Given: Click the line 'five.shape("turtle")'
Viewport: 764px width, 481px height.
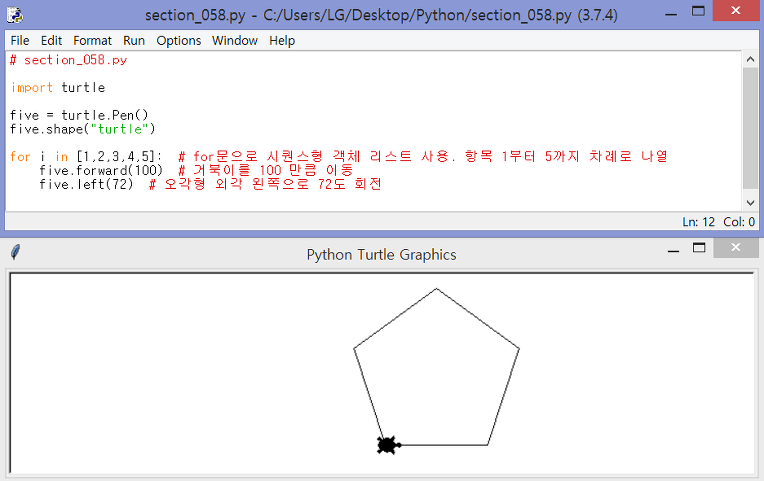Looking at the screenshot, I should [x=82, y=129].
